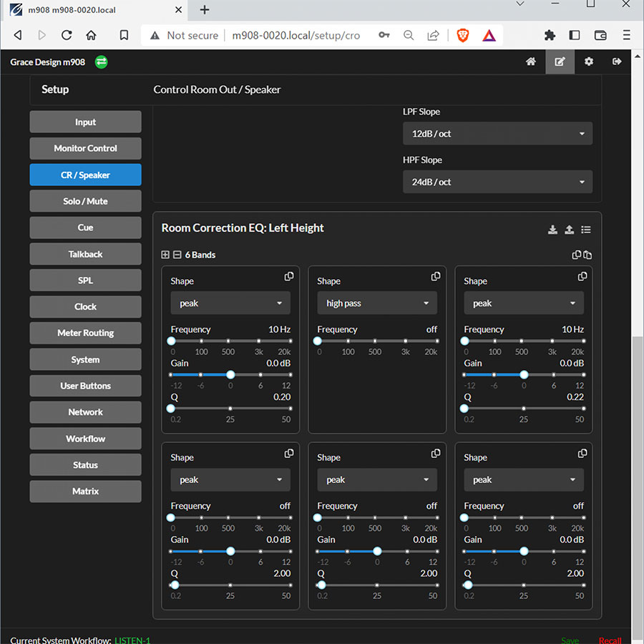The width and height of the screenshot is (644, 644).
Task: Click the Q slider showing 0.22
Action: (x=524, y=409)
